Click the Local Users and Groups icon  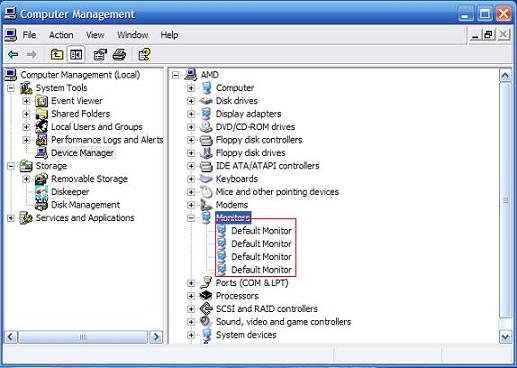(x=42, y=127)
